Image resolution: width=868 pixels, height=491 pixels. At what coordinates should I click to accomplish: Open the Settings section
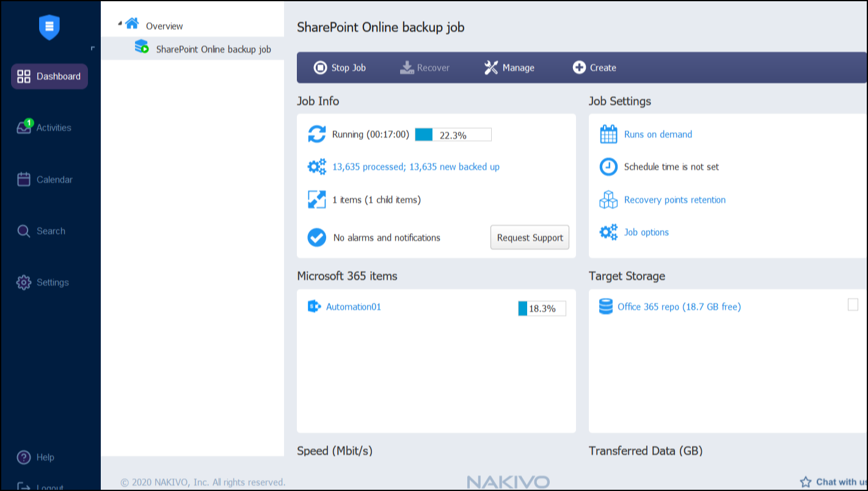43,282
